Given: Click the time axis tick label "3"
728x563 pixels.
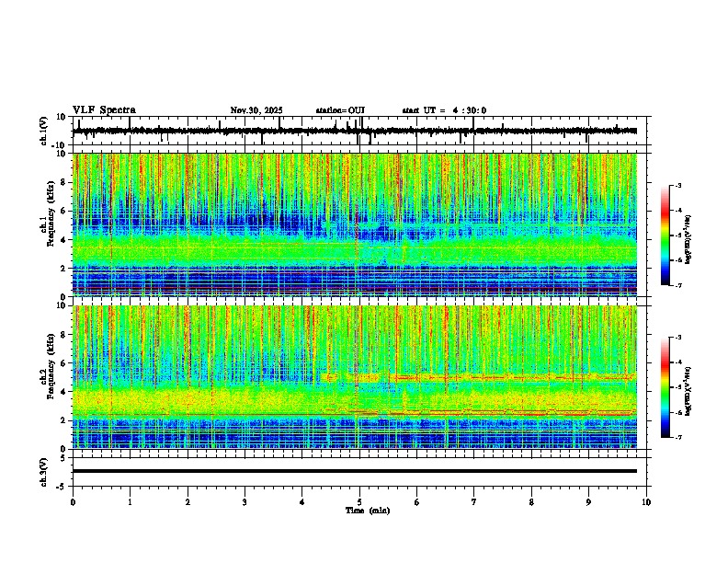Looking at the screenshot, I should [x=245, y=502].
